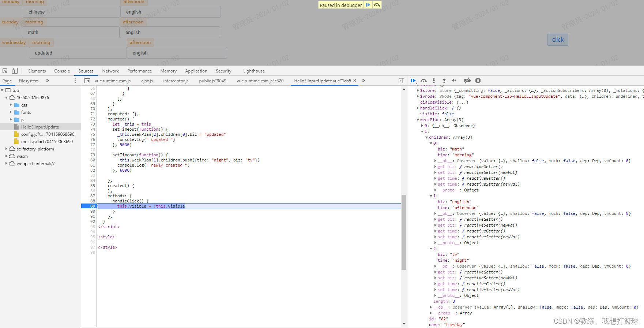The image size is (644, 328).
Task: Expand the $store scope entry
Action: pyautogui.click(x=418, y=91)
